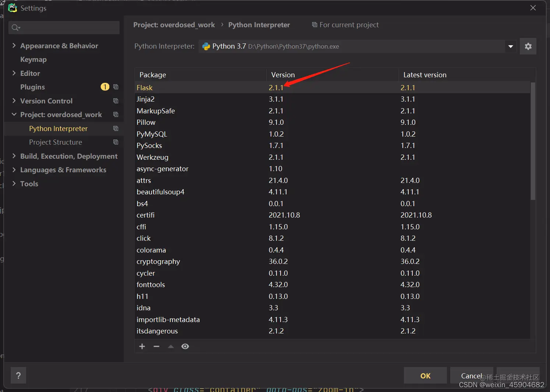Viewport: 550px width, 392px height.
Task: Click the minus icon to uninstall package
Action: coord(156,346)
